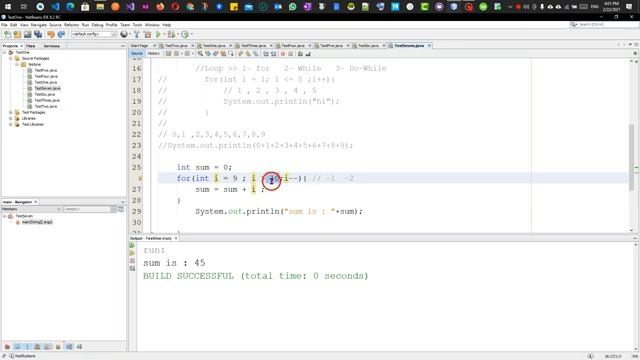Open dropdown arrow next to Profile Project
Image resolution: width=640 pixels, height=360 pixels.
[x=191, y=35]
